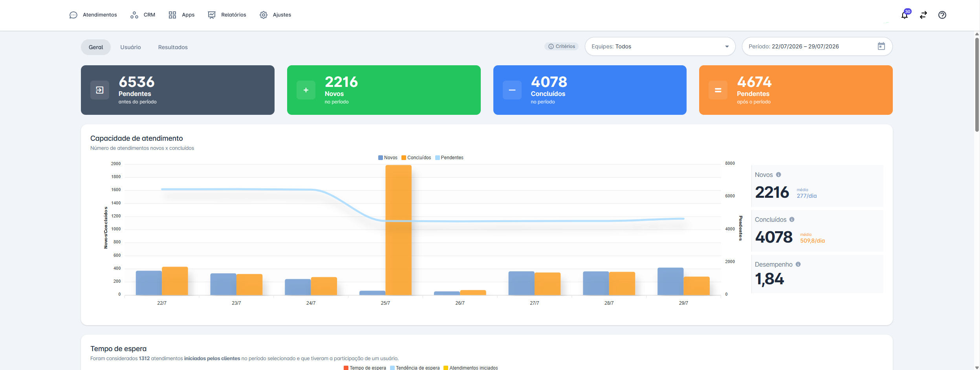Viewport: 980px width, 370px height.
Task: Click the tall 25/7 Concluídos bar
Action: [398, 230]
